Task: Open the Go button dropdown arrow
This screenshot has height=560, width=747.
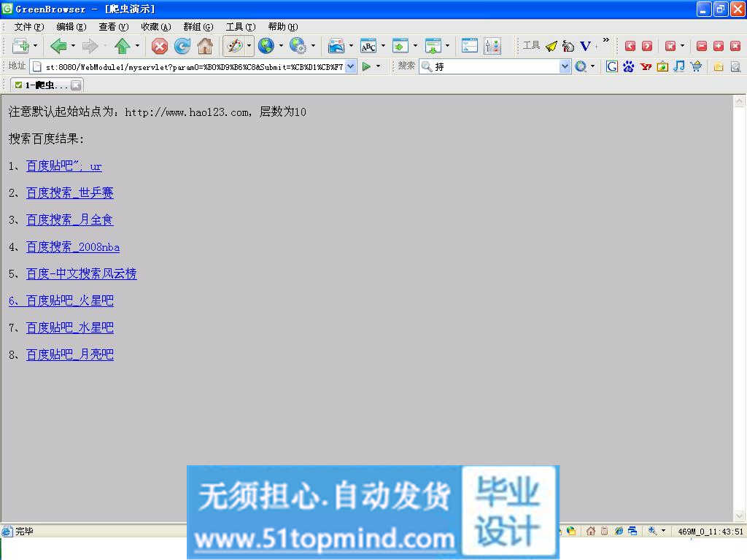Action: (x=379, y=66)
